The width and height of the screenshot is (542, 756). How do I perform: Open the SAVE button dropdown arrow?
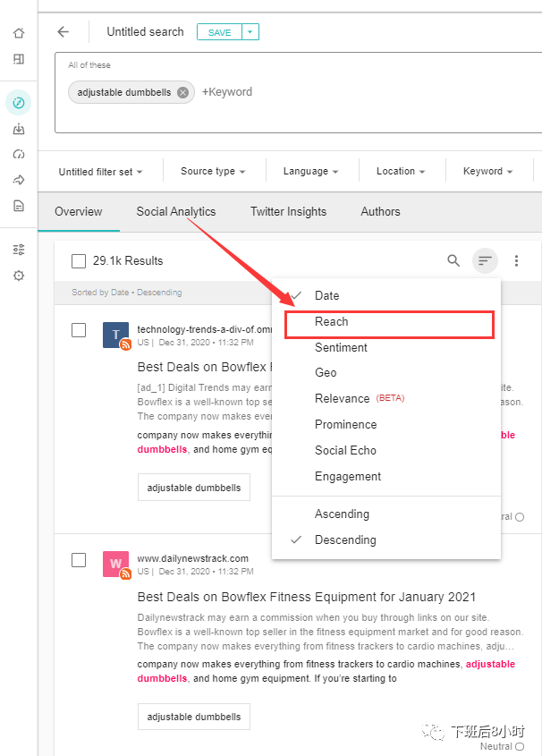(250, 32)
